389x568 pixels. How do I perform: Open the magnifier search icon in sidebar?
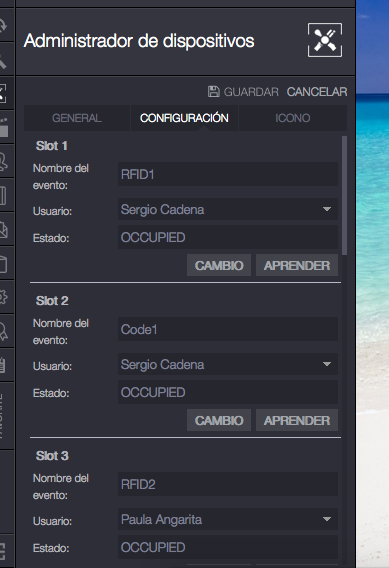[x=3, y=61]
